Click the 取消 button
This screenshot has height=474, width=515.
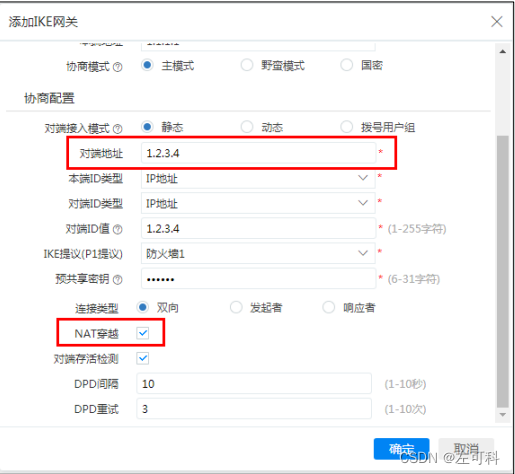click(466, 449)
